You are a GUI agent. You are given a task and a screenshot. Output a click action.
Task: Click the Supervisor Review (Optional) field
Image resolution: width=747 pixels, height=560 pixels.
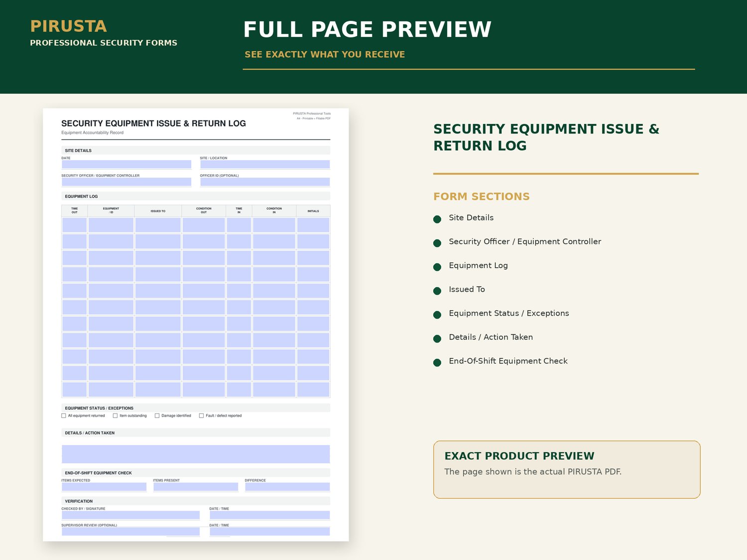[x=130, y=532]
